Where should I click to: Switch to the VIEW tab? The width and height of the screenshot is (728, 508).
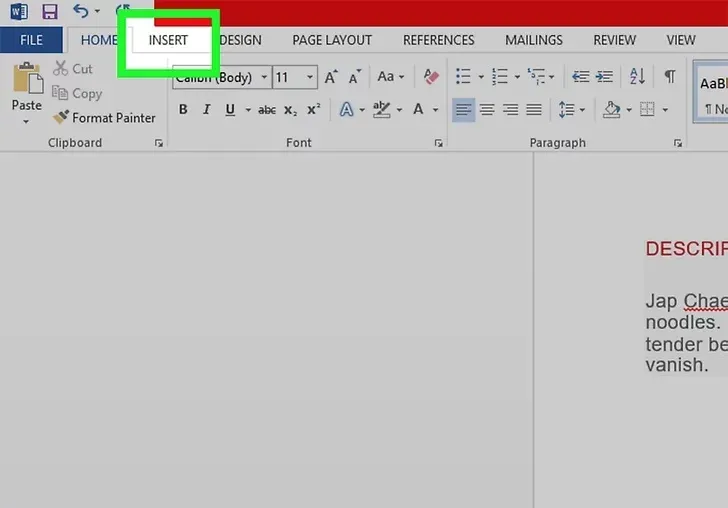[x=681, y=40]
